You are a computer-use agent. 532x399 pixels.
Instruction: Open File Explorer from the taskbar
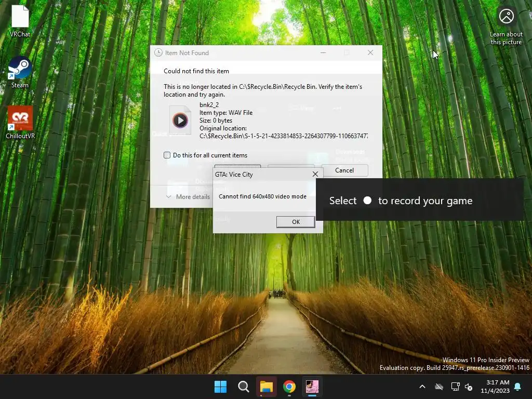pyautogui.click(x=267, y=387)
